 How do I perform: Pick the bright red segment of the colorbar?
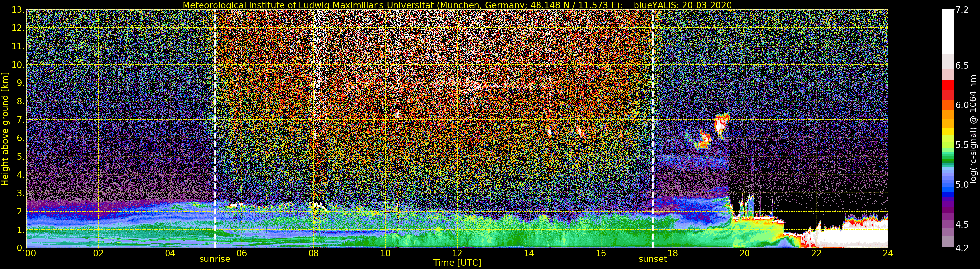[948, 86]
